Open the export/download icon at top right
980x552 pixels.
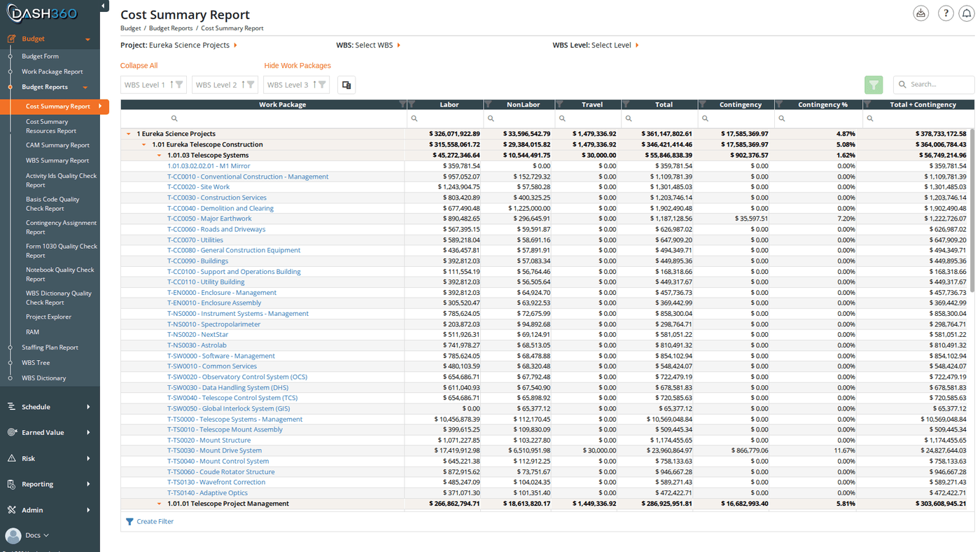[920, 13]
